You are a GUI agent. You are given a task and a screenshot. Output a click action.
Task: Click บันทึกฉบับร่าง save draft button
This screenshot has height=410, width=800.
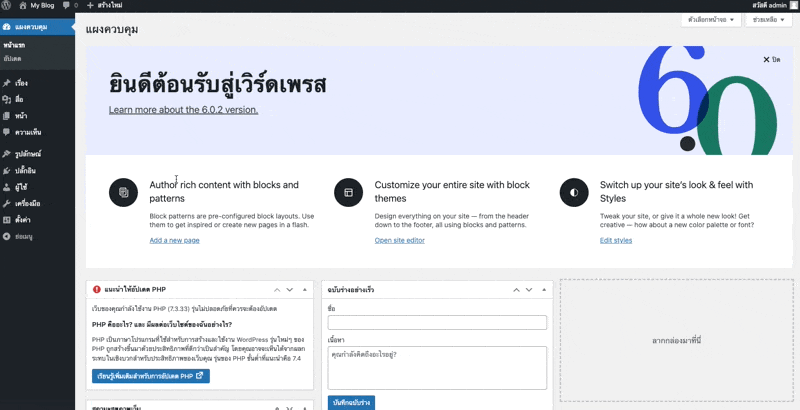tap(351, 402)
